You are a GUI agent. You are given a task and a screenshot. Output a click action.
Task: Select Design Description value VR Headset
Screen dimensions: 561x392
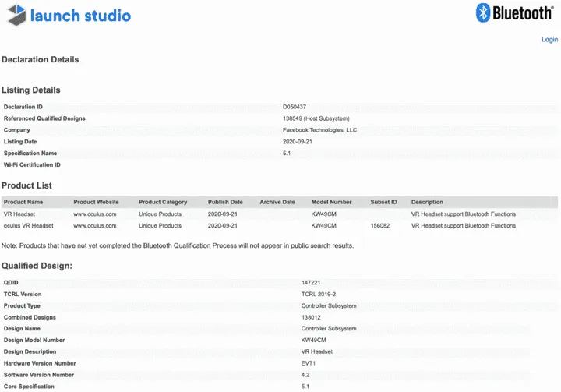point(316,352)
